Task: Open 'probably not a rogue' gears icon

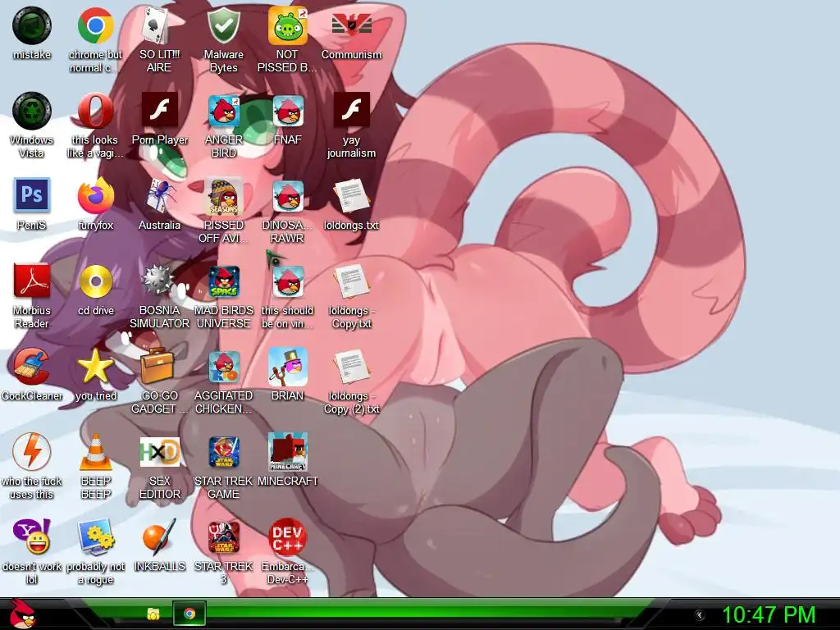Action: [95, 536]
